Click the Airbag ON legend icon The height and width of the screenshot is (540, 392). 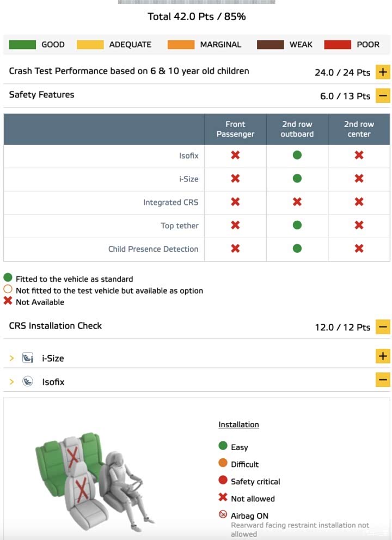(x=223, y=514)
